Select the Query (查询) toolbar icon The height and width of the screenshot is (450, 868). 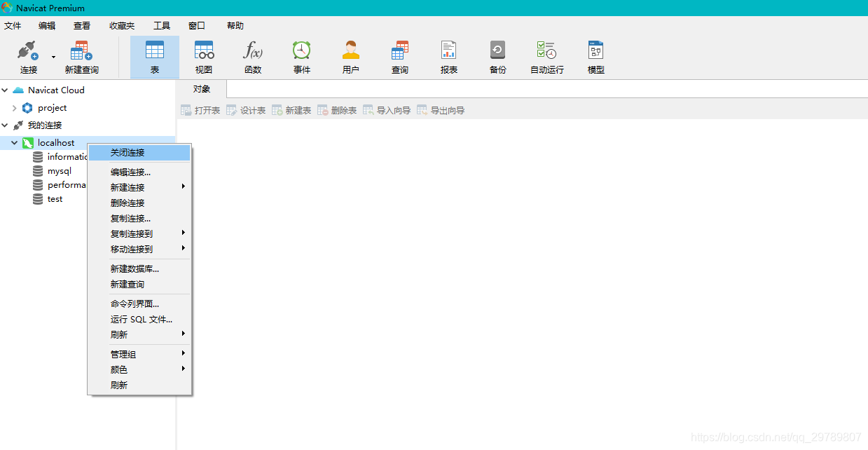(x=400, y=50)
